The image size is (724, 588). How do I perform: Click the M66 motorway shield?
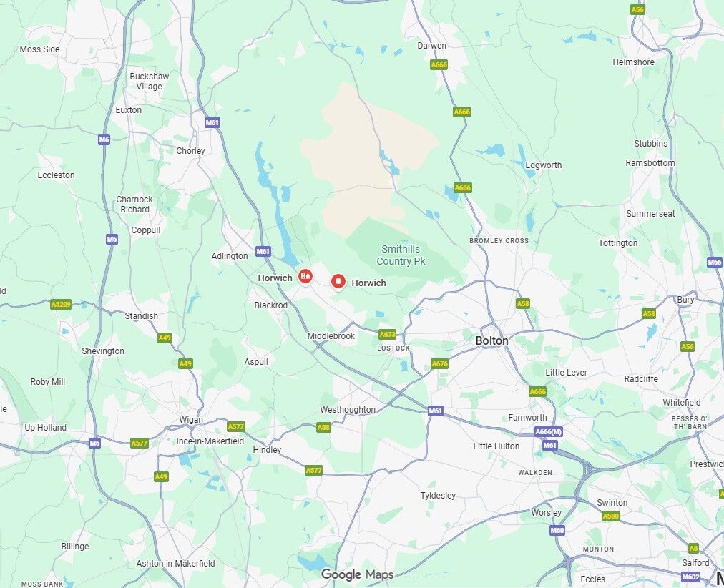(x=715, y=262)
